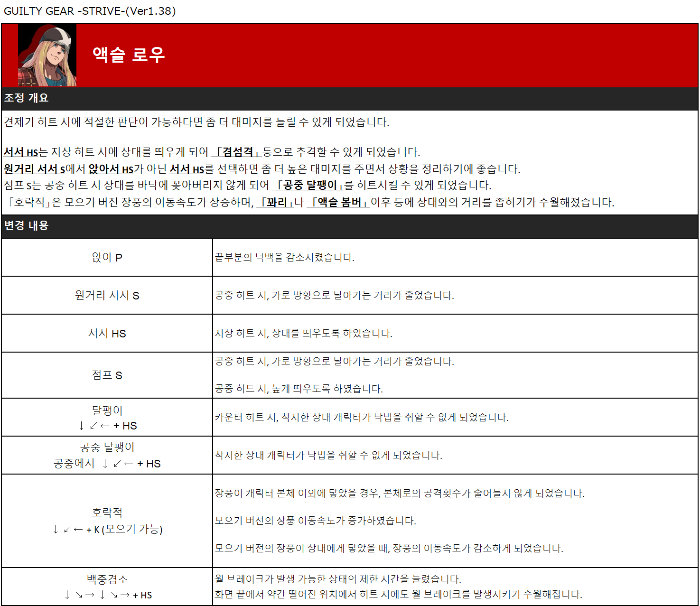The image size is (700, 606).
Task: Select the 달팽이 move name in table
Action: (x=107, y=410)
